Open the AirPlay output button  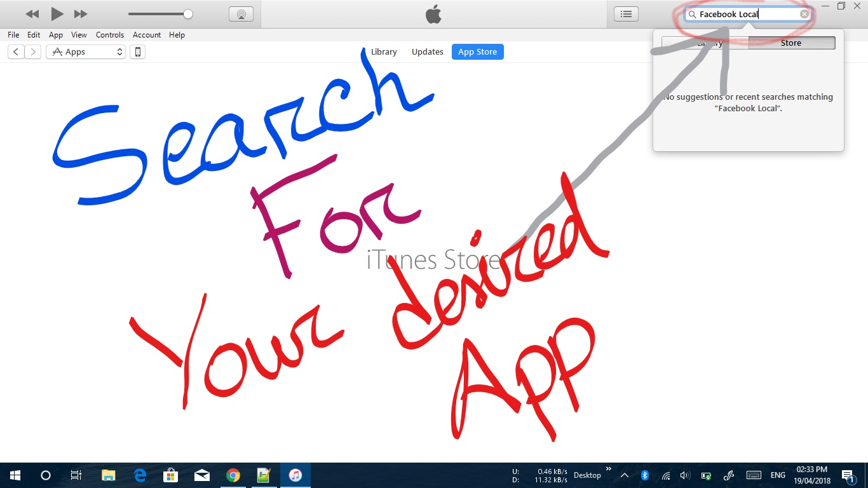click(241, 14)
